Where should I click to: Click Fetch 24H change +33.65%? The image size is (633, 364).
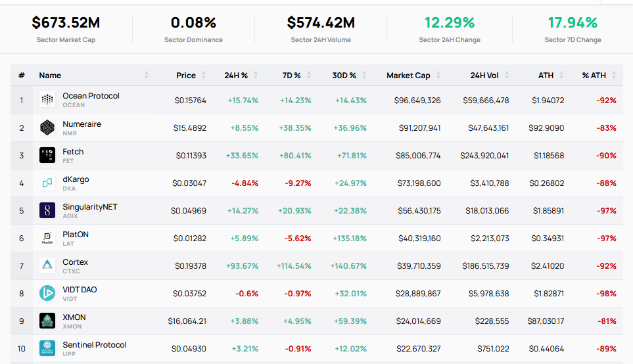click(242, 155)
